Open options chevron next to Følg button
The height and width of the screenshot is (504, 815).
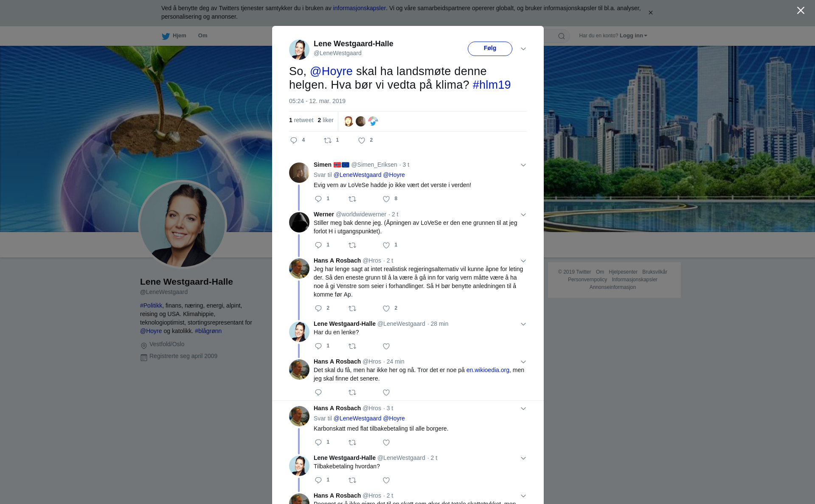click(x=523, y=49)
